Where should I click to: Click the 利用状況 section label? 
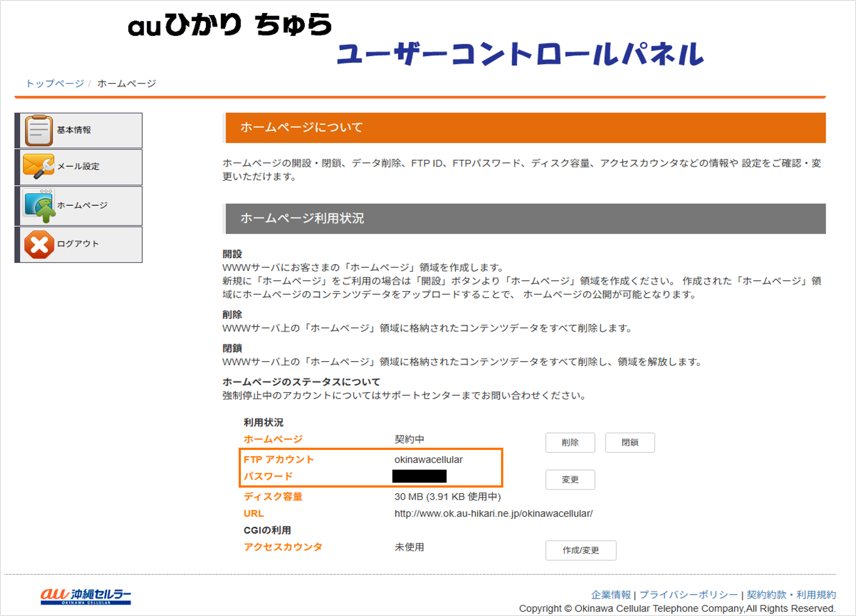click(x=264, y=422)
